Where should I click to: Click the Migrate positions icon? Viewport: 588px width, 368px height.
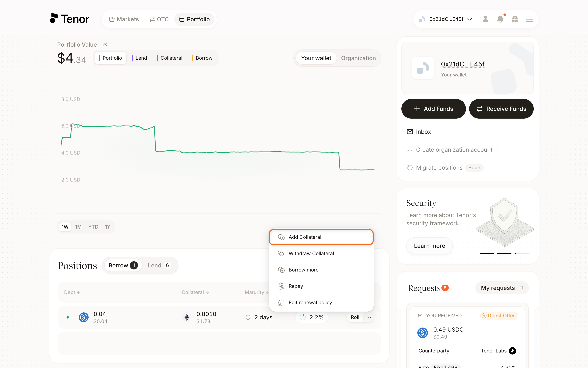(410, 168)
